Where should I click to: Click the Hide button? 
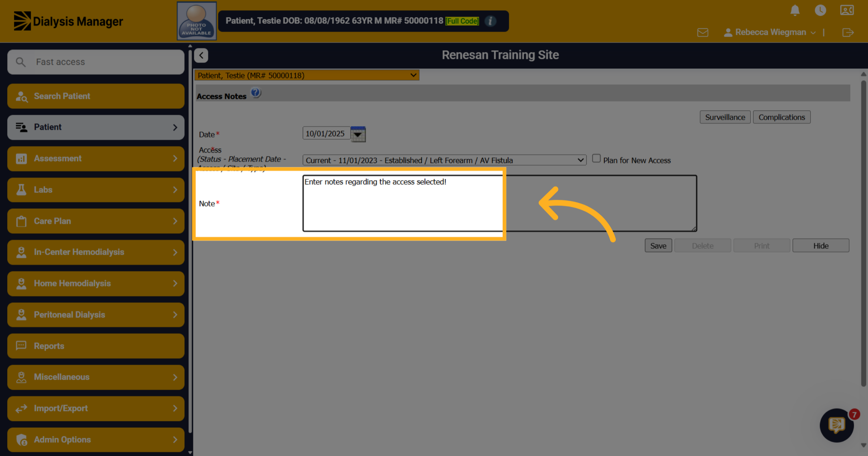(x=821, y=246)
